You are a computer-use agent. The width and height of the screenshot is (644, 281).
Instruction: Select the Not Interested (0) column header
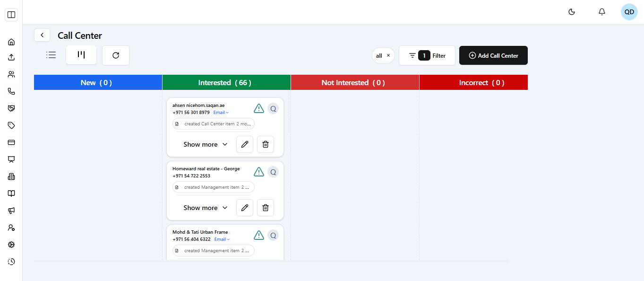355,82
